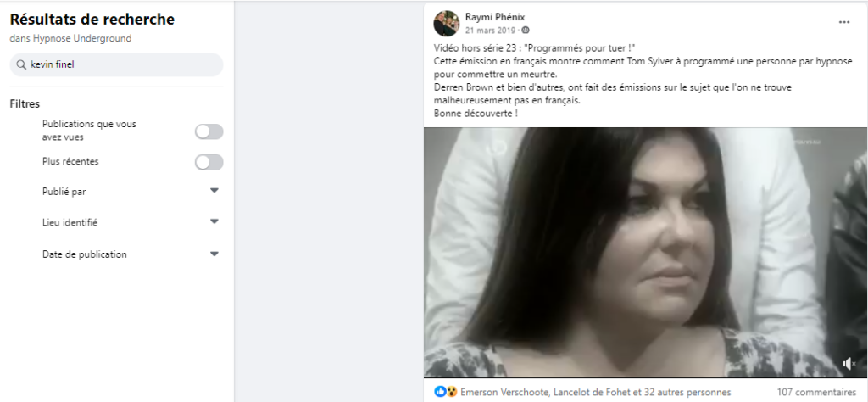Click the public audience globe icon

pos(526,30)
